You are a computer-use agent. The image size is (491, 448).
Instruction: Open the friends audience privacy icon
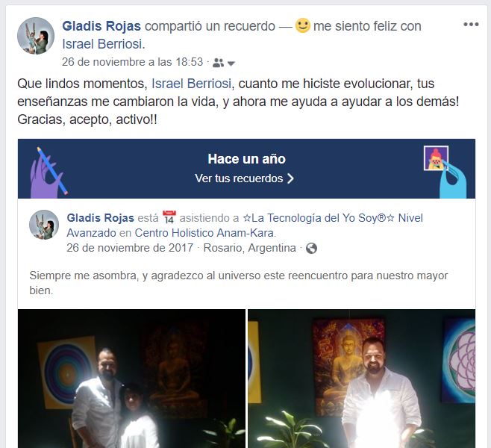click(x=218, y=63)
